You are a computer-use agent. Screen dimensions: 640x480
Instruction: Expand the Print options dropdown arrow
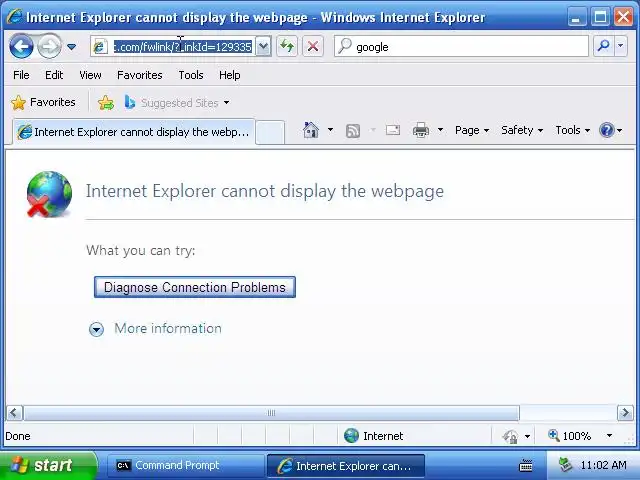(440, 130)
